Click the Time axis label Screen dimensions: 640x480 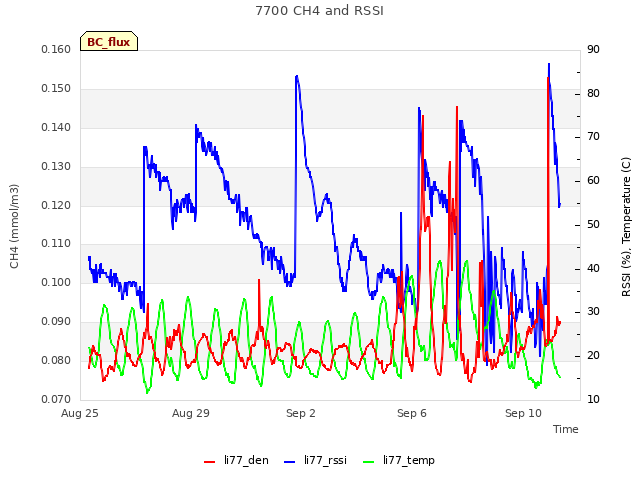[566, 429]
